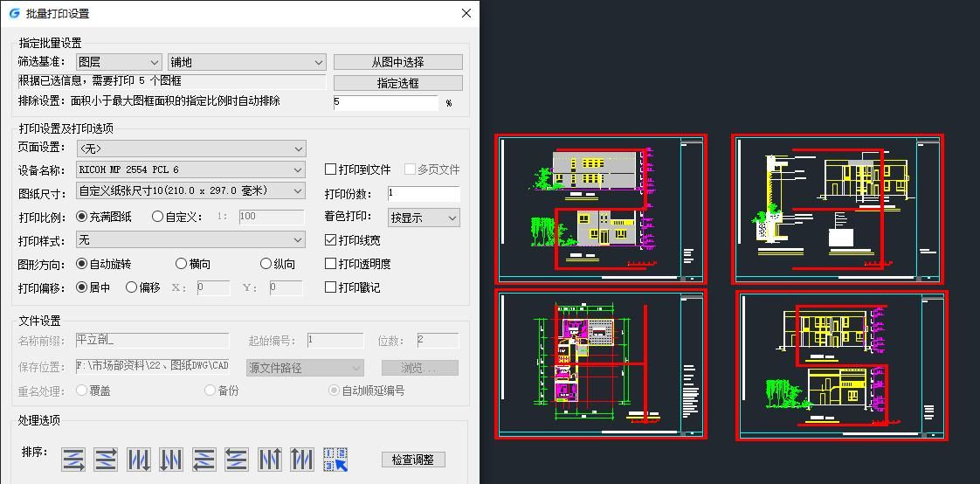Click the custom scale 100 field
This screenshot has width=980, height=484.
[x=272, y=217]
